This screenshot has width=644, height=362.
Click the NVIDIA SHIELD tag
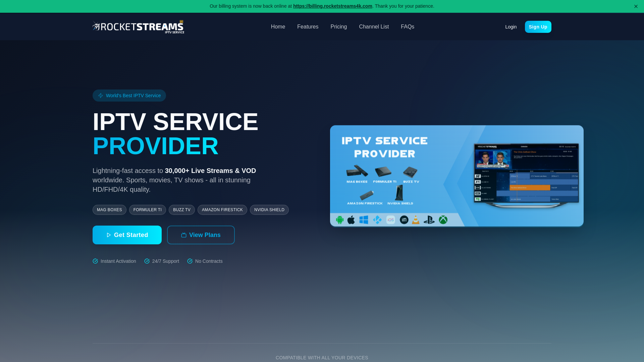point(269,210)
